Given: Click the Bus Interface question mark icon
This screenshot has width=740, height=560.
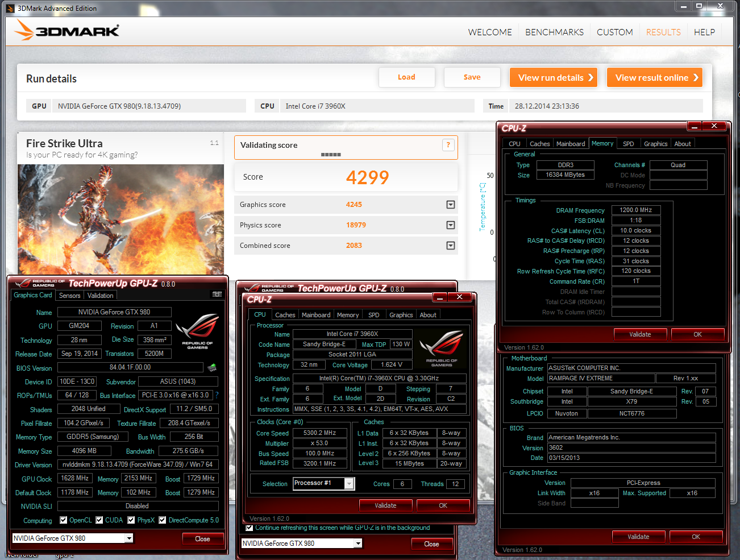Looking at the screenshot, I should click(x=217, y=395).
